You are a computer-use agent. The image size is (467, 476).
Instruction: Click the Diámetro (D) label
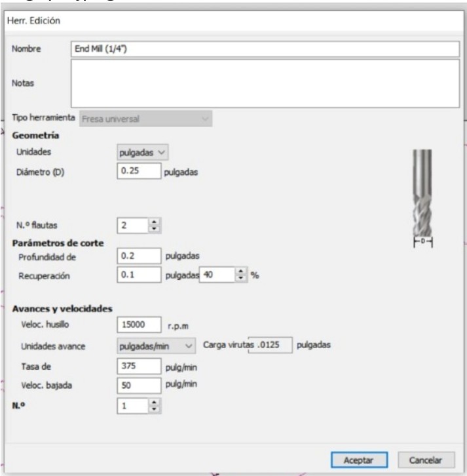pos(40,172)
